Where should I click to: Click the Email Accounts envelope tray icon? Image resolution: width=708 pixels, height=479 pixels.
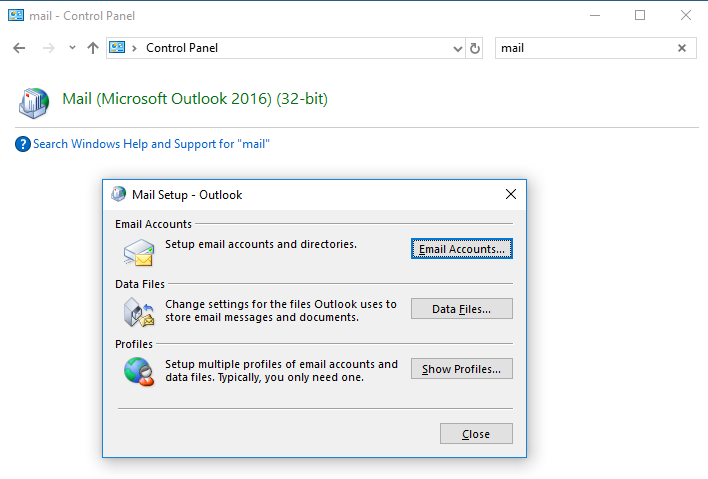139,252
